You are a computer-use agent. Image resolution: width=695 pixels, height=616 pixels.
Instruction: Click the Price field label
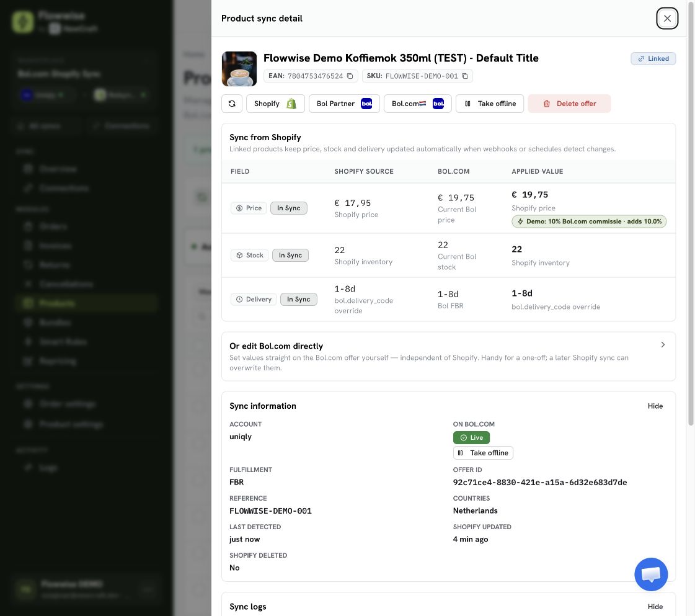[249, 208]
